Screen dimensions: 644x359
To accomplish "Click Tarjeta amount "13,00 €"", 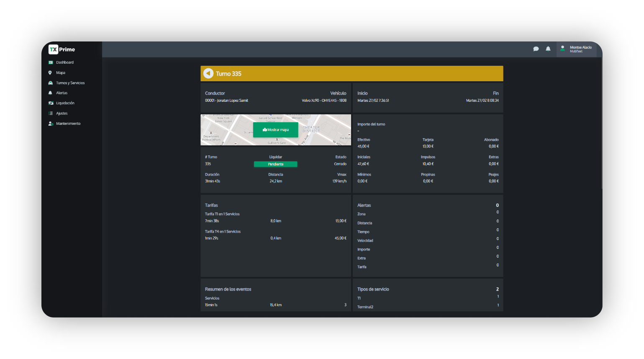I will point(428,147).
